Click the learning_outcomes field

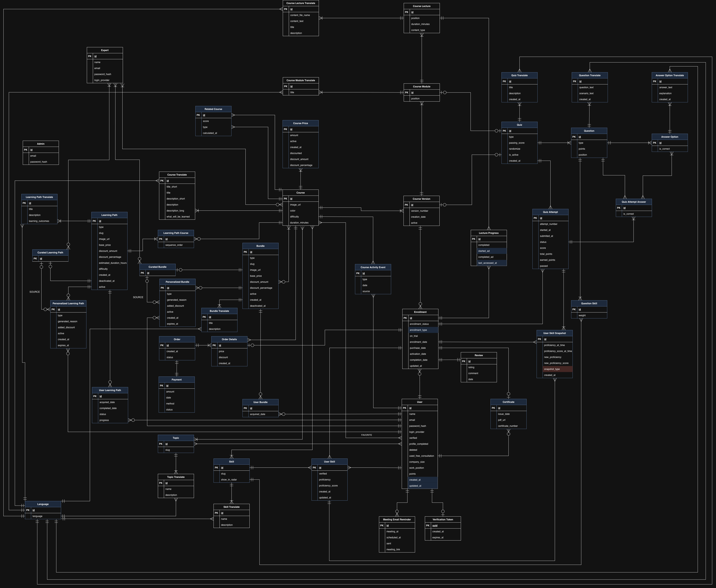(x=39, y=221)
